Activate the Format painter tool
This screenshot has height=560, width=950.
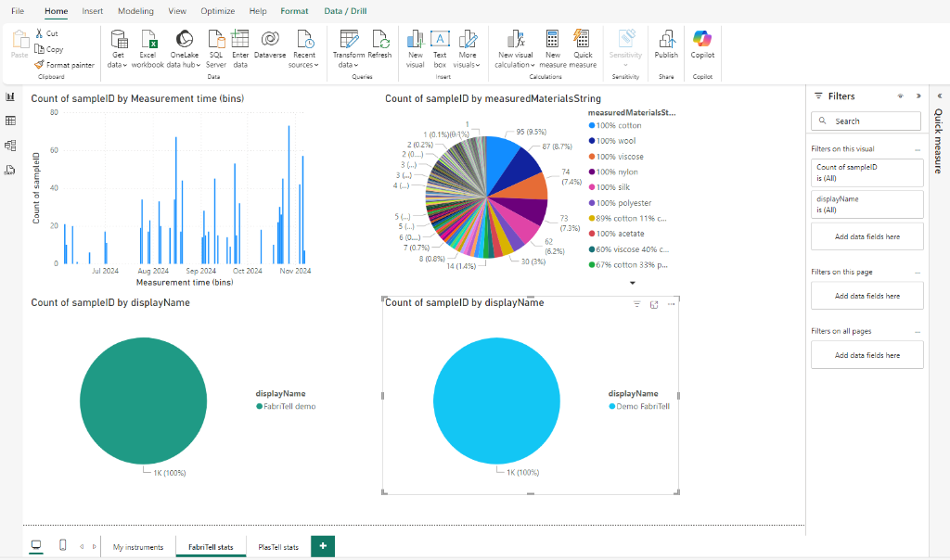coord(64,65)
